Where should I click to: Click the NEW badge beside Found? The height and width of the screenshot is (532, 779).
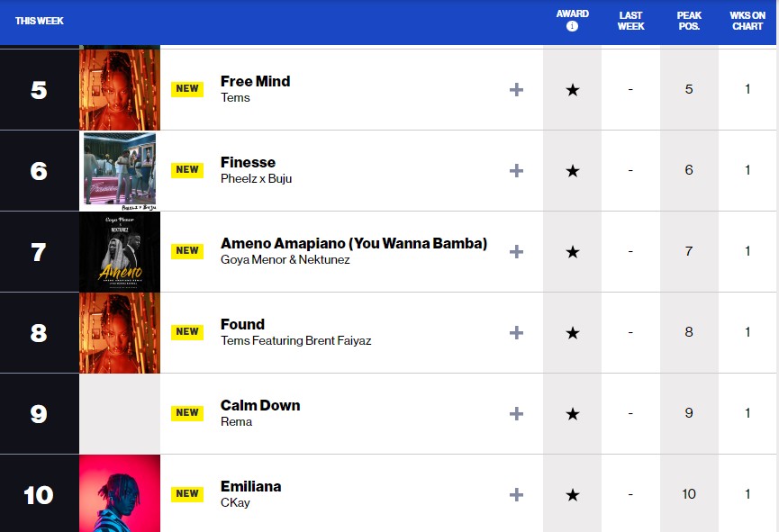click(x=187, y=331)
